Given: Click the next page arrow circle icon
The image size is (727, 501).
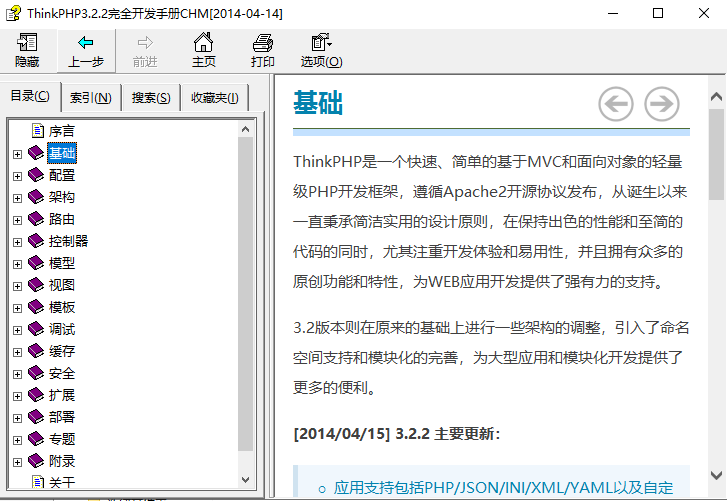Looking at the screenshot, I should [661, 103].
